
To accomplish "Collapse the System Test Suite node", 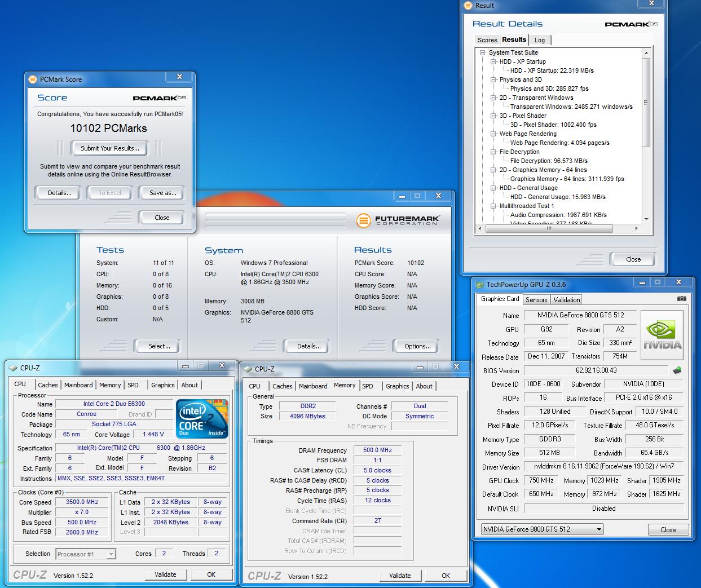I will 483,52.
